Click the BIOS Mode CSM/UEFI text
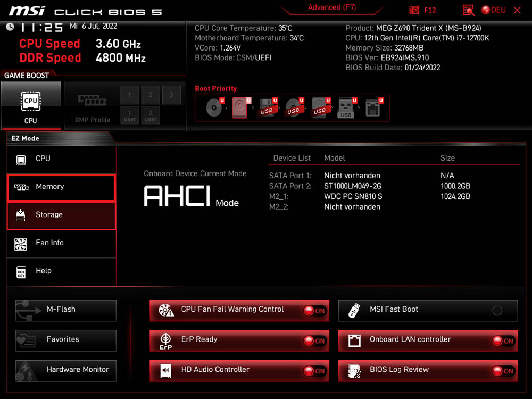The image size is (532, 399). coord(233,57)
